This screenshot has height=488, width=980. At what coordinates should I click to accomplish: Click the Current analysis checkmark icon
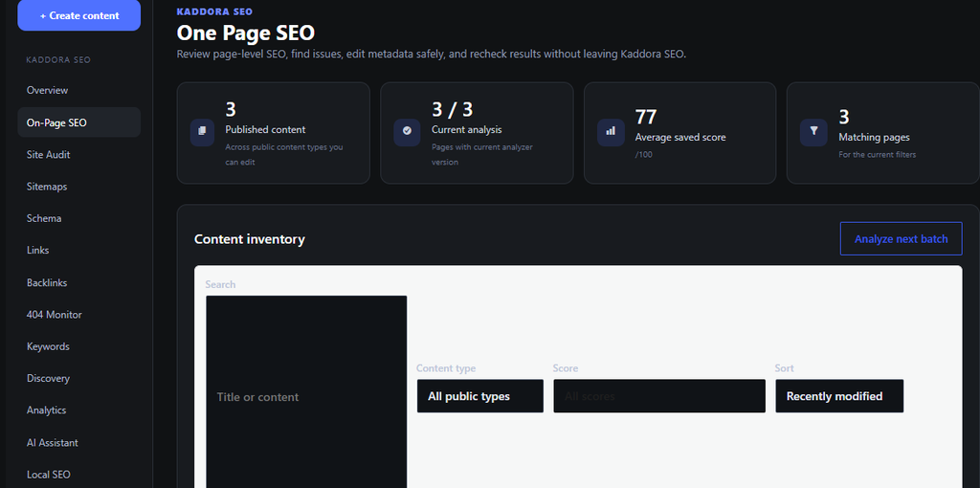[x=407, y=132]
